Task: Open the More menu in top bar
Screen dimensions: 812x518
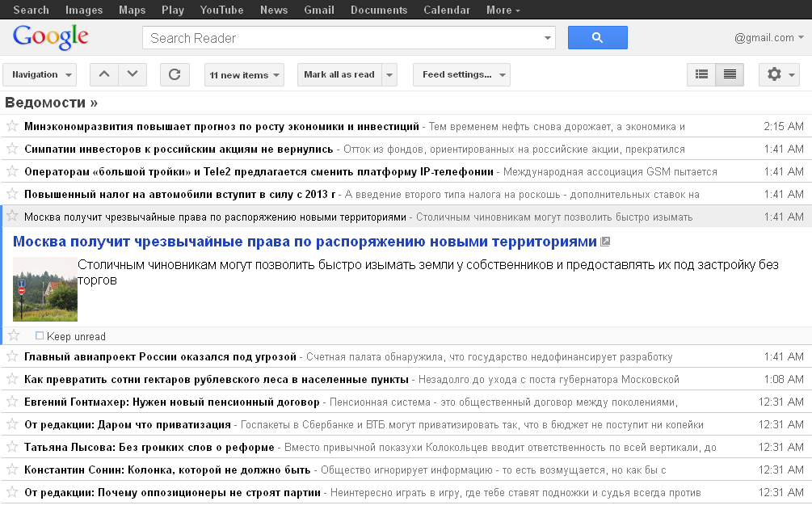Action: [503, 10]
